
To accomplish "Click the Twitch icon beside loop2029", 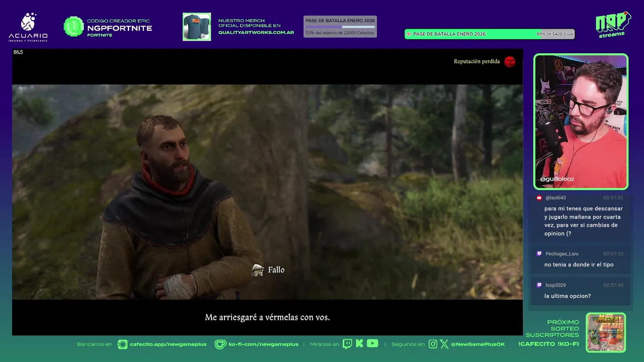I will 539,285.
